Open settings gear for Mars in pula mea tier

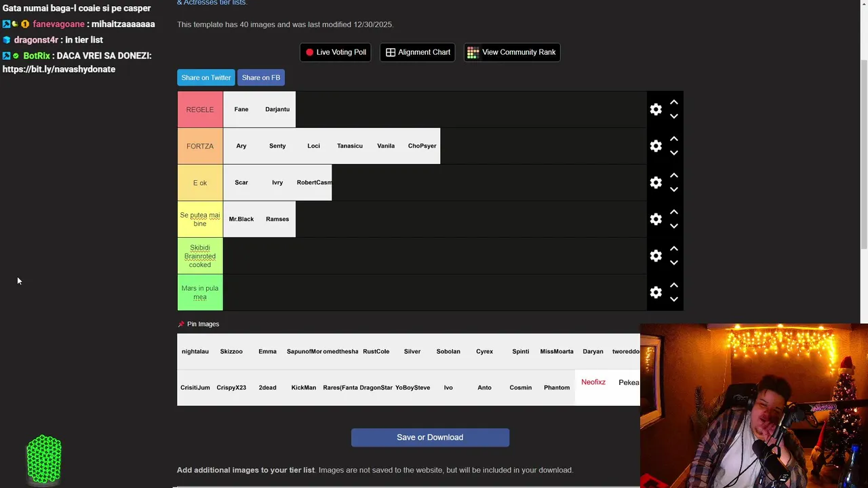pyautogui.click(x=656, y=292)
